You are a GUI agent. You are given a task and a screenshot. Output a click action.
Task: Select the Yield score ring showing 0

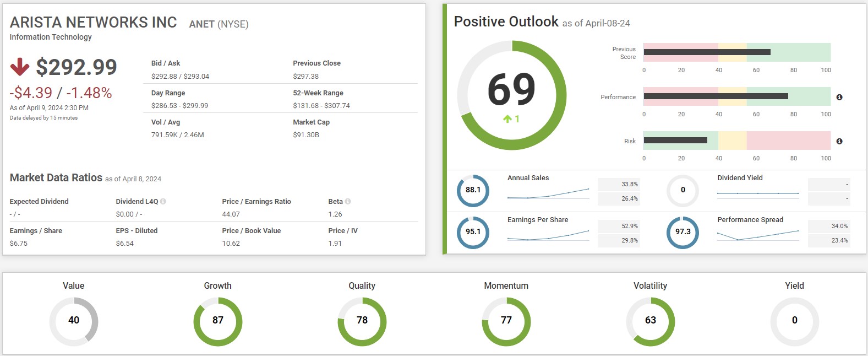point(795,322)
